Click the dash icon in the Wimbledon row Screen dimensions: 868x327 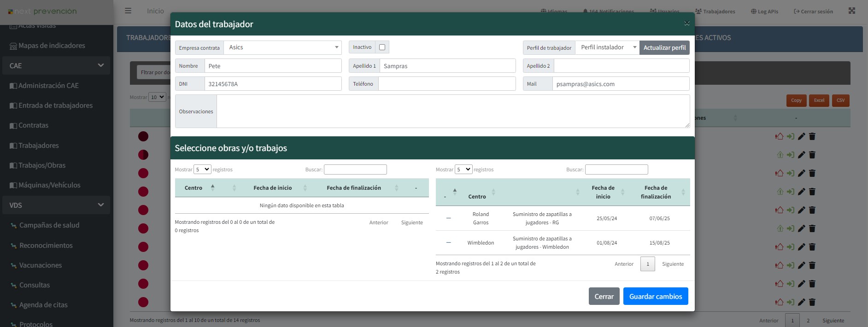[449, 243]
